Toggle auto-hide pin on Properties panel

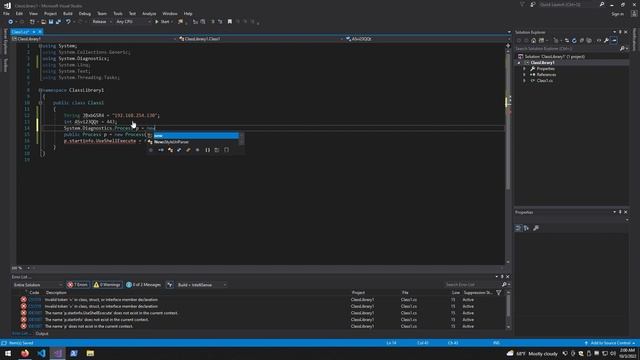click(620, 212)
